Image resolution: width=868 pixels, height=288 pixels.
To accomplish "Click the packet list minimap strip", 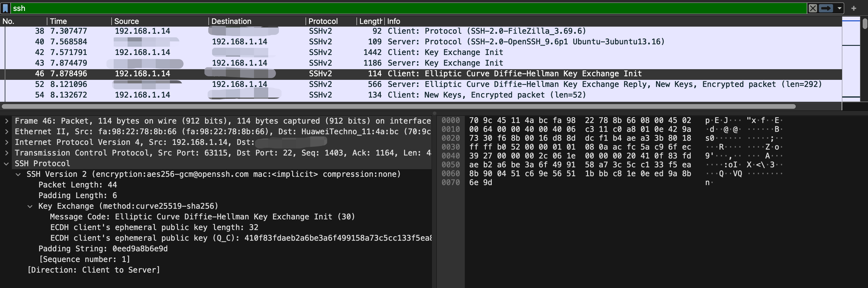I will (851, 59).
